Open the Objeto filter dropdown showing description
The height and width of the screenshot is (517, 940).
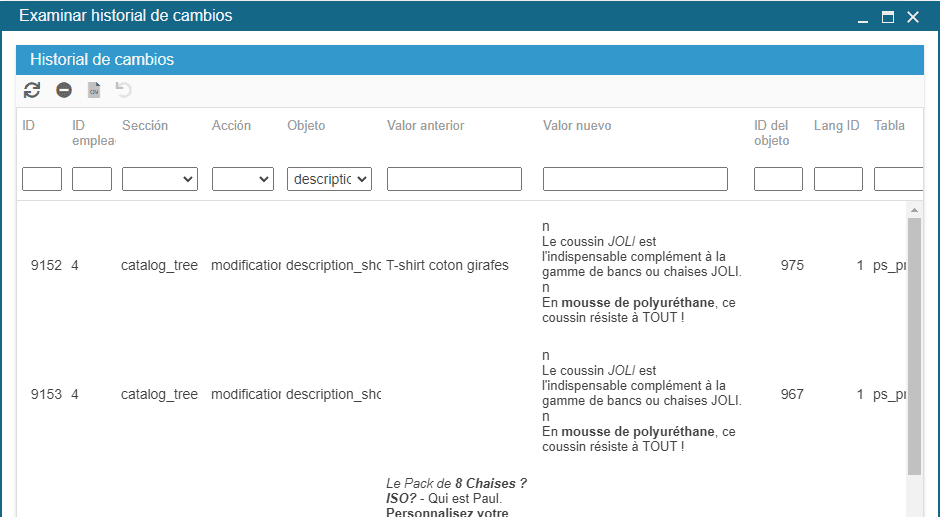click(329, 179)
